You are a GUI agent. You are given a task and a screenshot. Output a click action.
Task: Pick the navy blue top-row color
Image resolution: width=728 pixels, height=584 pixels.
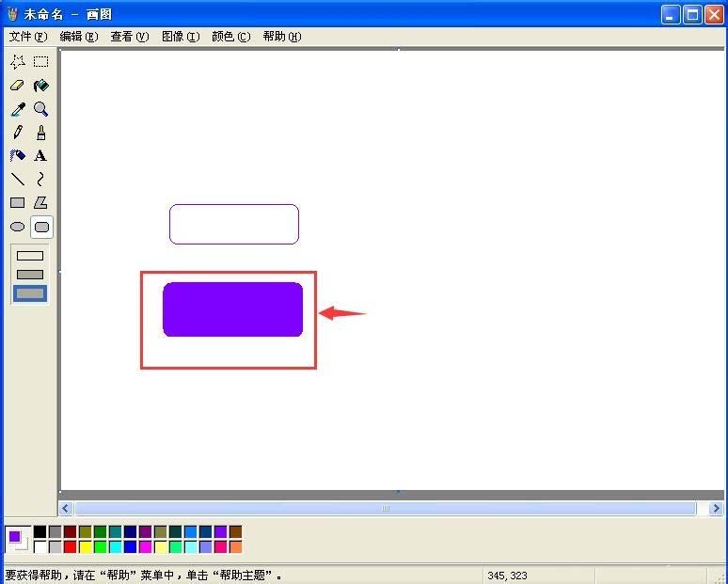131,531
